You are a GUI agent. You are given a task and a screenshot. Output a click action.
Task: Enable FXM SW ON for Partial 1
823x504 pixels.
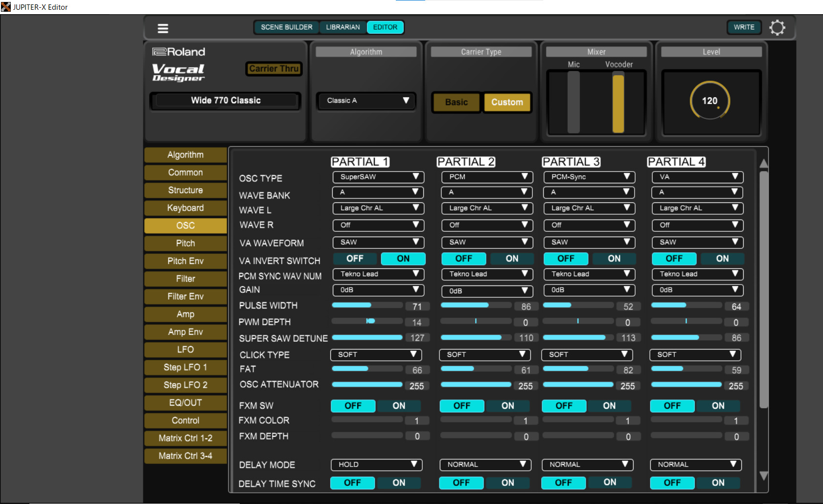pos(399,406)
